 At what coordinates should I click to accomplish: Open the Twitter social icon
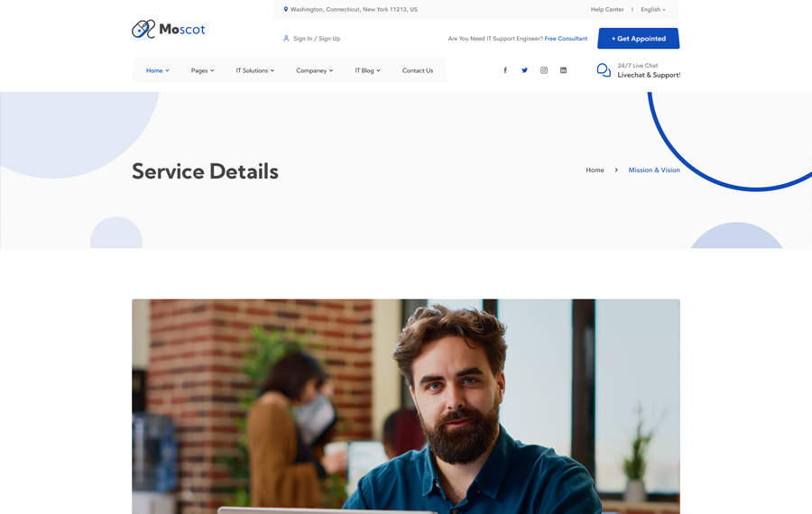click(x=524, y=70)
